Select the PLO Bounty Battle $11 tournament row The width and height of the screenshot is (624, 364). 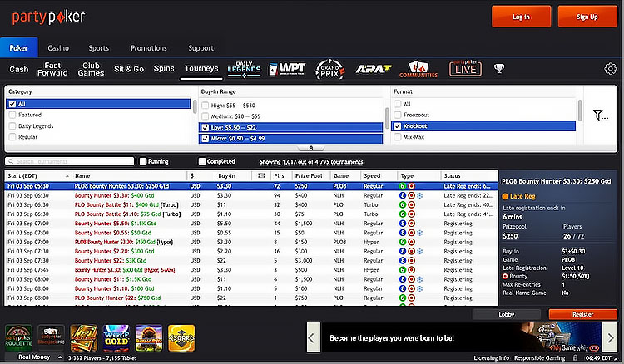250,204
